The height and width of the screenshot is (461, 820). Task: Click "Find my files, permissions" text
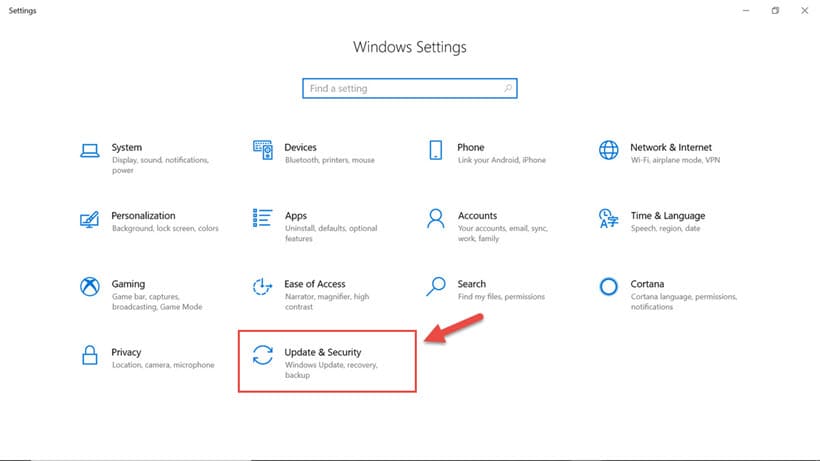point(501,296)
